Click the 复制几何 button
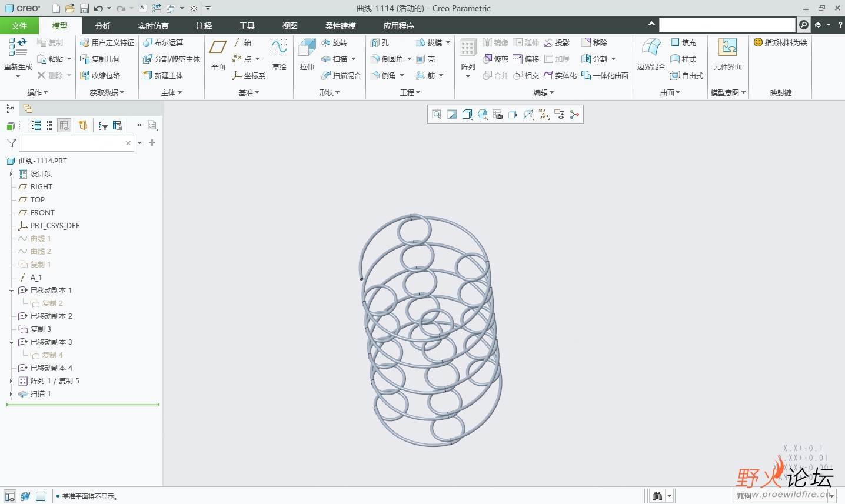This screenshot has height=504, width=845. tap(100, 59)
